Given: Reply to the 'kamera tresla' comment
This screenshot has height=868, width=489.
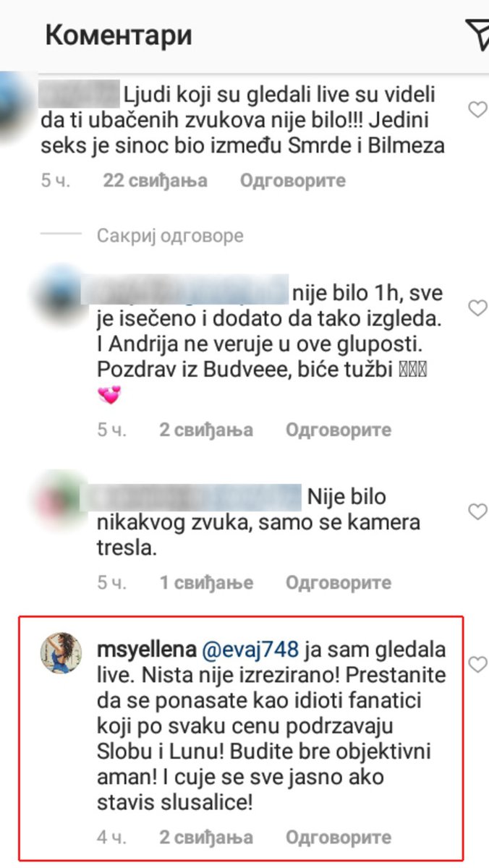Looking at the screenshot, I should [339, 582].
